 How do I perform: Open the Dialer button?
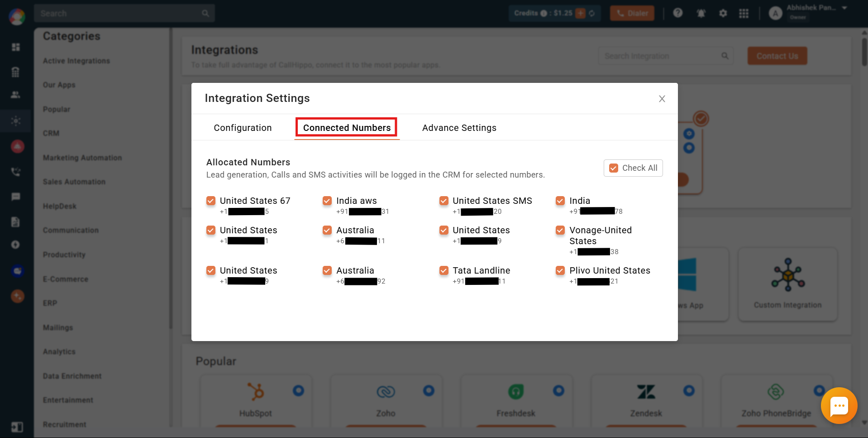tap(632, 13)
